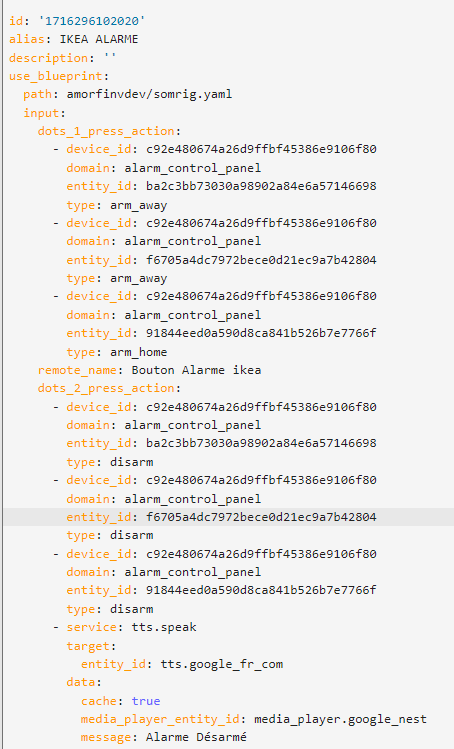Click the dots_2_press_action key
This screenshot has width=454, height=749.
tap(106, 388)
